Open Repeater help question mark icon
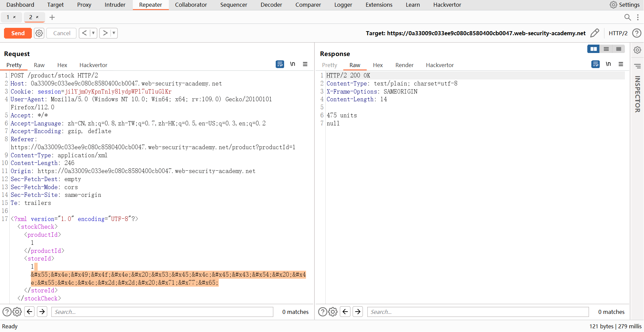The image size is (644, 332). click(636, 33)
